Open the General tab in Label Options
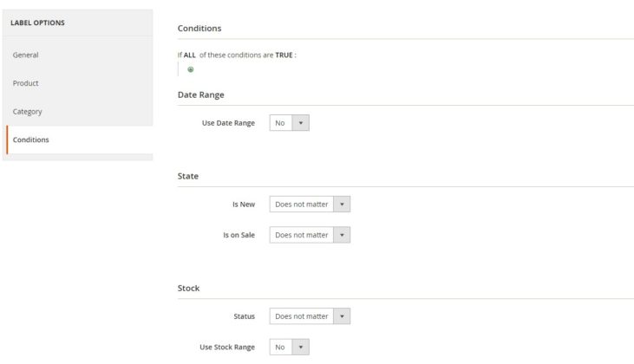This screenshot has width=634, height=364. pyautogui.click(x=25, y=55)
